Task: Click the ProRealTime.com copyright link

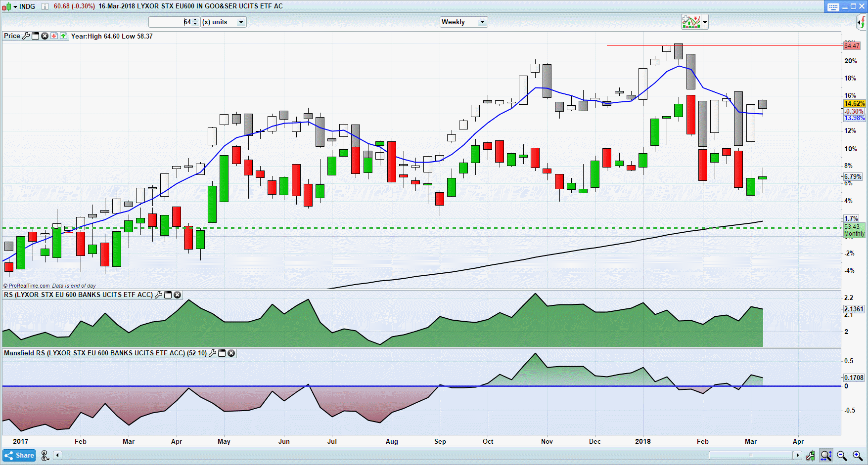Action: pos(27,286)
